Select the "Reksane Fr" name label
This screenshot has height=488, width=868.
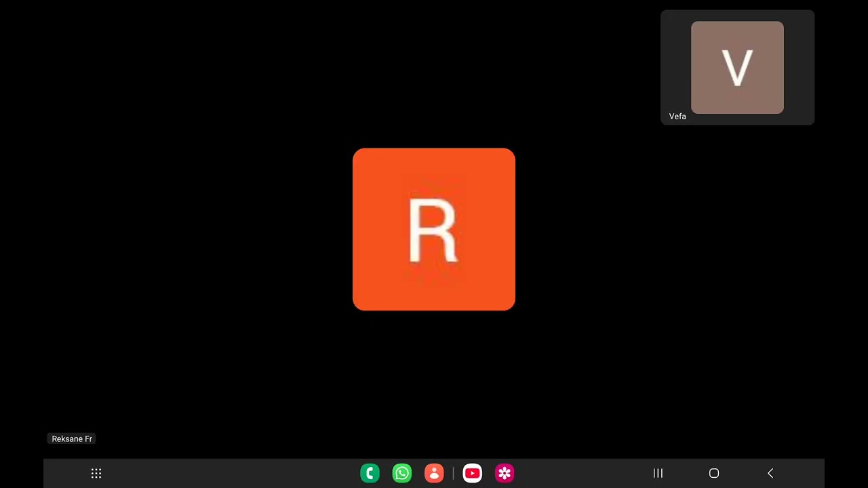coord(72,439)
